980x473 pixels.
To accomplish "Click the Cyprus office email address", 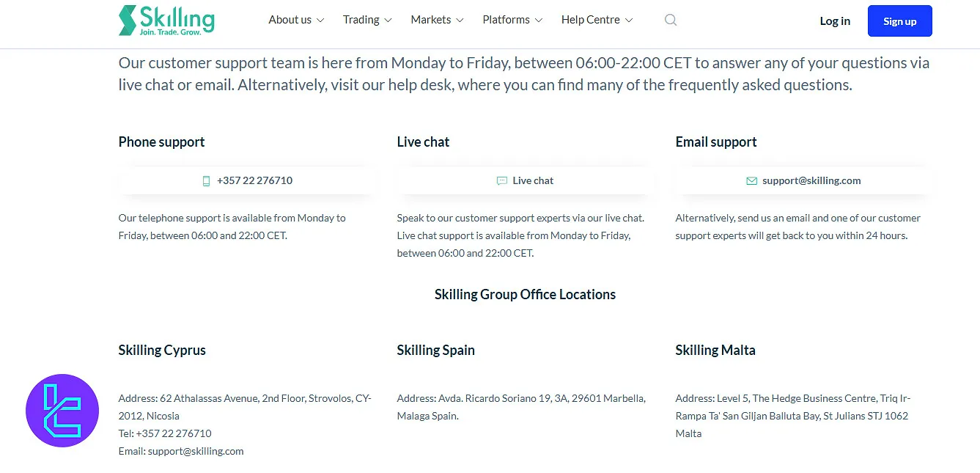I will pos(196,451).
